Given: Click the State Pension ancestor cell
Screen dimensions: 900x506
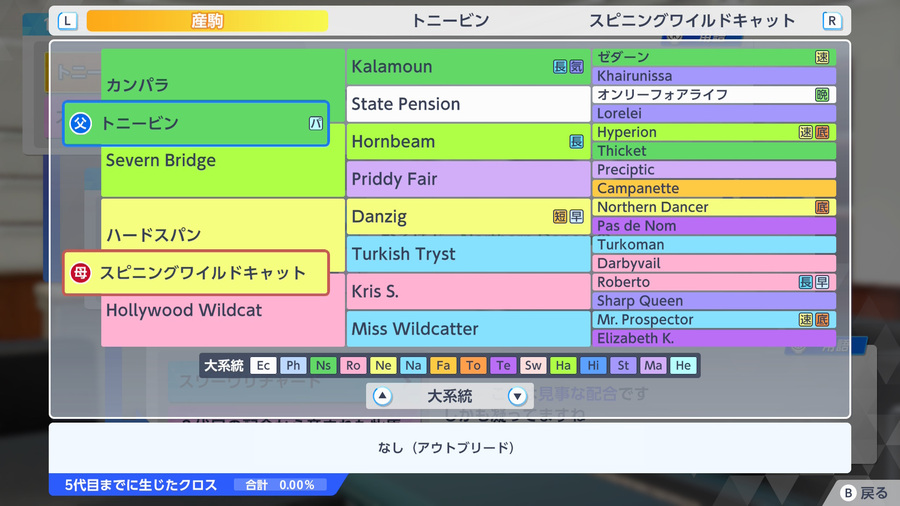Looking at the screenshot, I should pyautogui.click(x=468, y=104).
